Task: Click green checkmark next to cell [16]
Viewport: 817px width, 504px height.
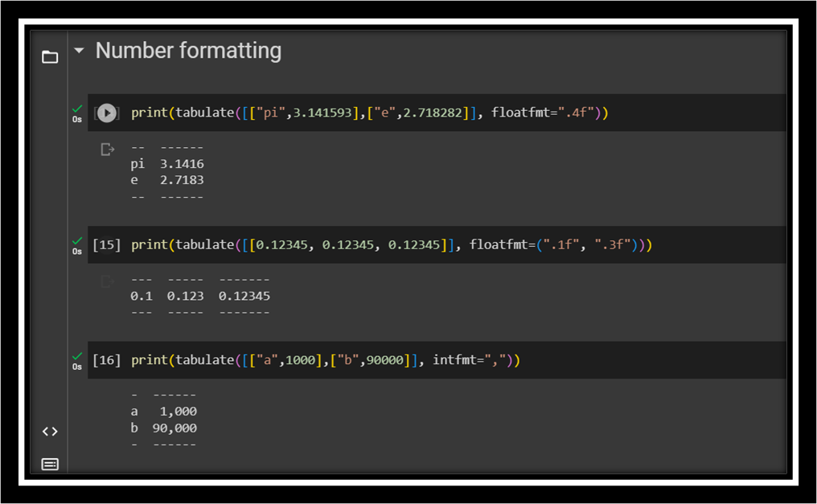Action: [77, 356]
